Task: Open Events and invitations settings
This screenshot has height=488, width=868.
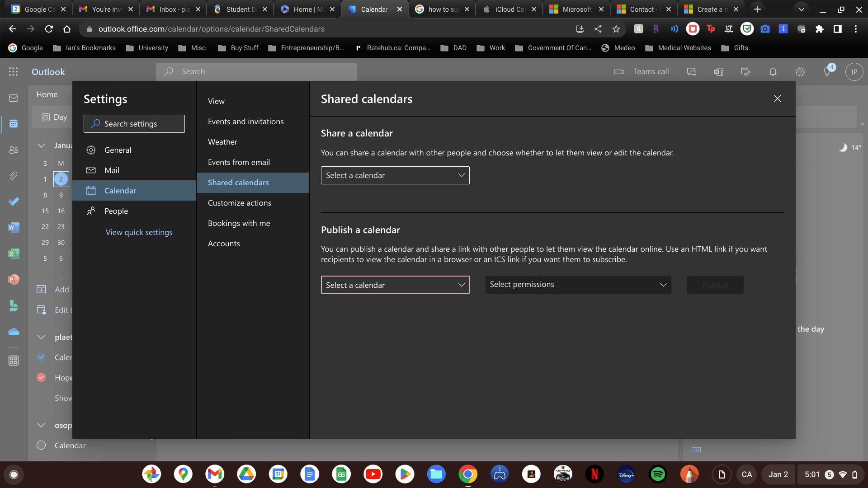Action: point(245,122)
